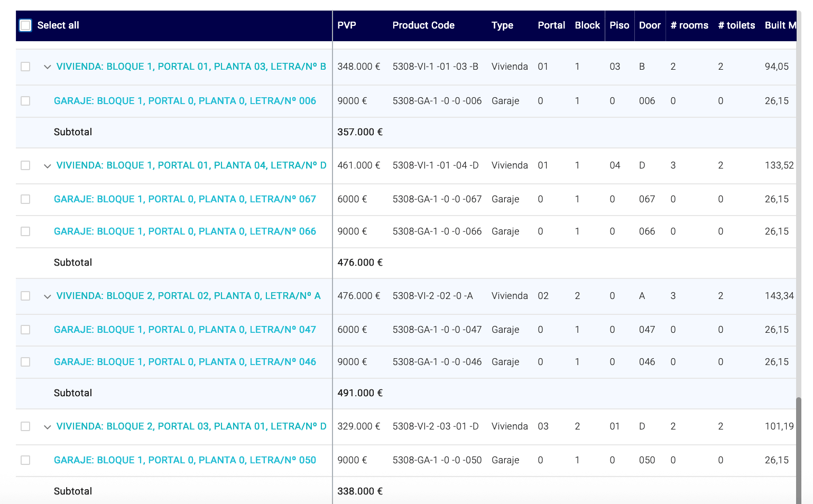The width and height of the screenshot is (813, 504).
Task: Select product code 5308-VI-1 -01 -03 -B
Action: (x=436, y=67)
